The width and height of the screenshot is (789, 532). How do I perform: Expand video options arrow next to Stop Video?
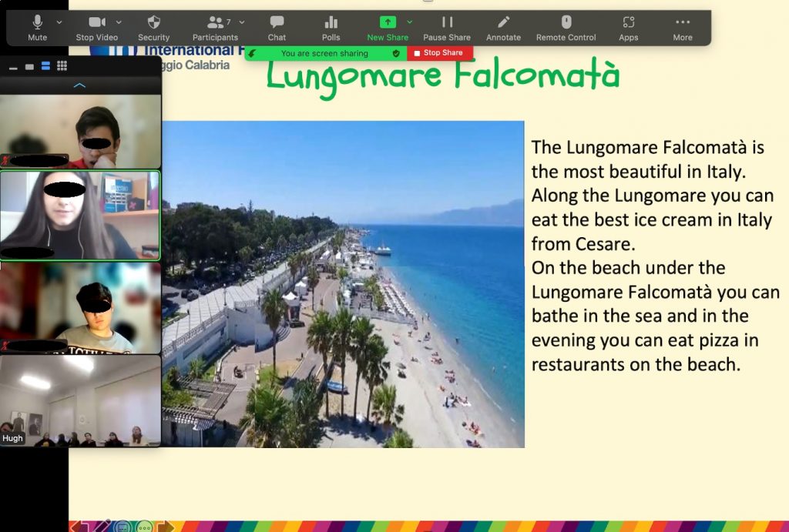click(x=119, y=22)
